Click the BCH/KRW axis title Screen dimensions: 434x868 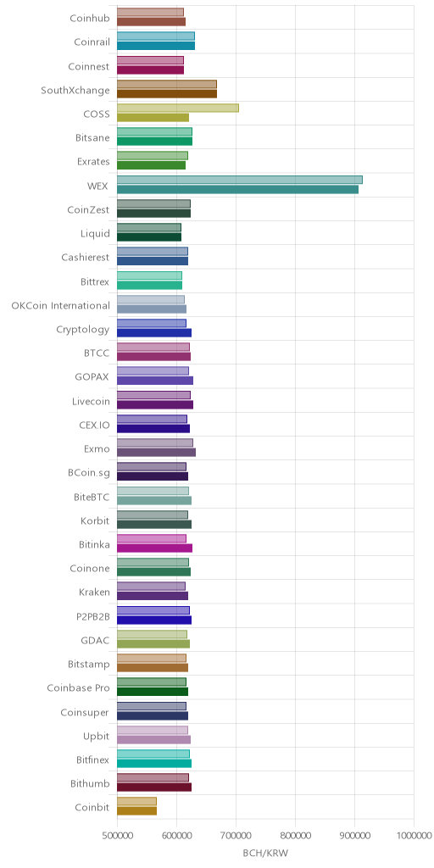pos(265,853)
